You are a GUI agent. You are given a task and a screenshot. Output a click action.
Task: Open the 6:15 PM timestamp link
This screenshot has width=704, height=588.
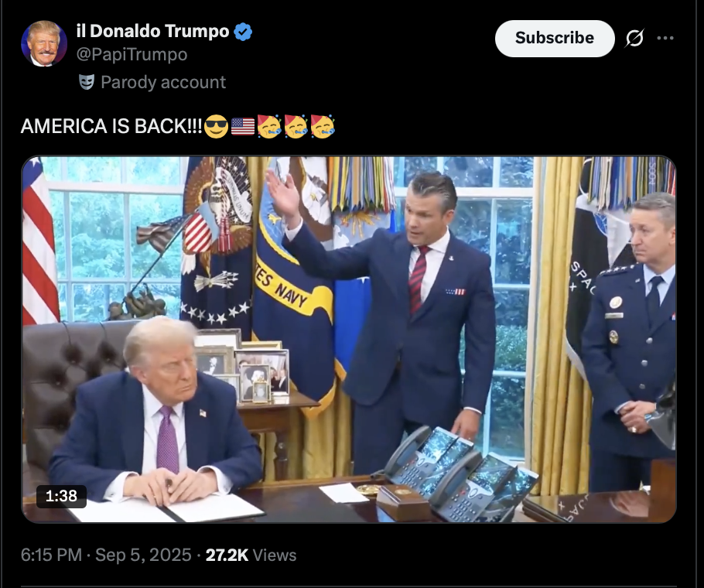[51, 556]
